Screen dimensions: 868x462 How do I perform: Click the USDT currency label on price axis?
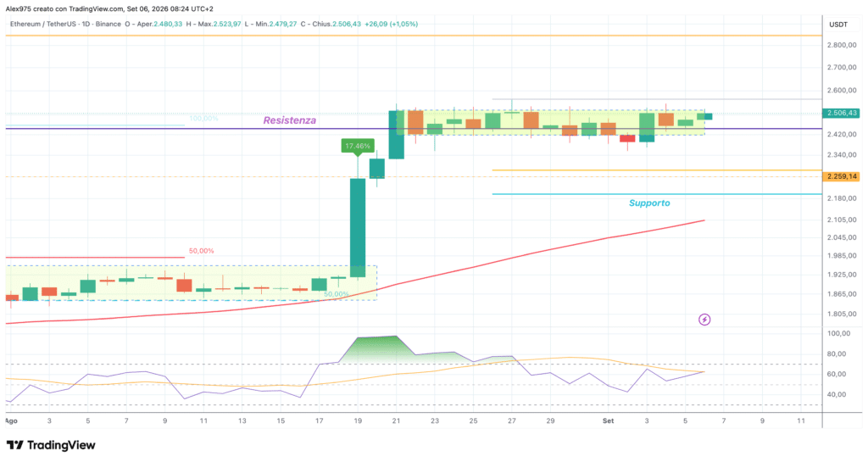coord(838,25)
